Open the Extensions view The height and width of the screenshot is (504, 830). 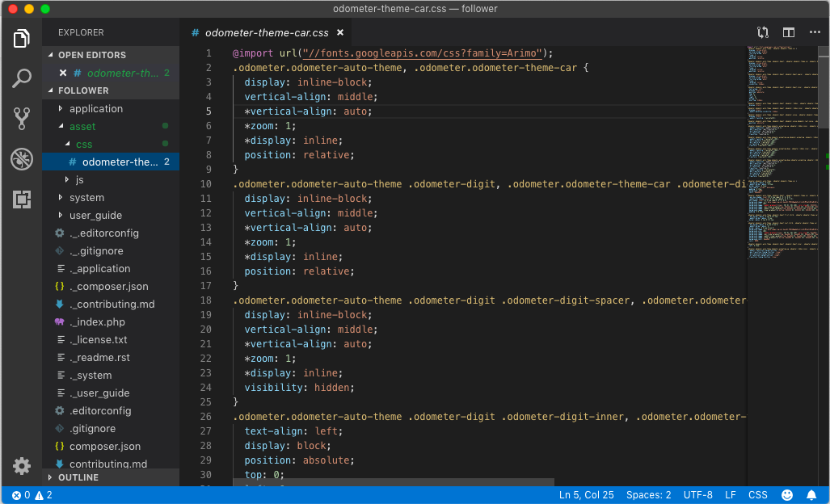click(21, 199)
